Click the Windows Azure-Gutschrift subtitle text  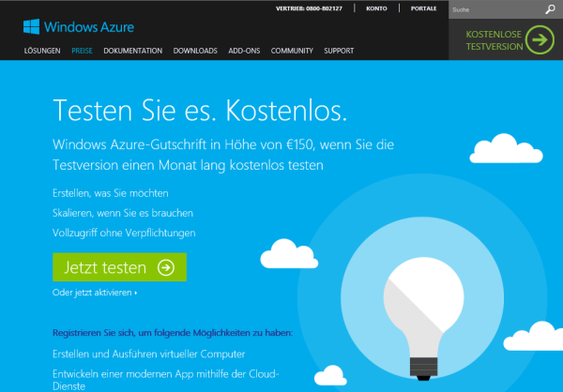click(x=223, y=155)
